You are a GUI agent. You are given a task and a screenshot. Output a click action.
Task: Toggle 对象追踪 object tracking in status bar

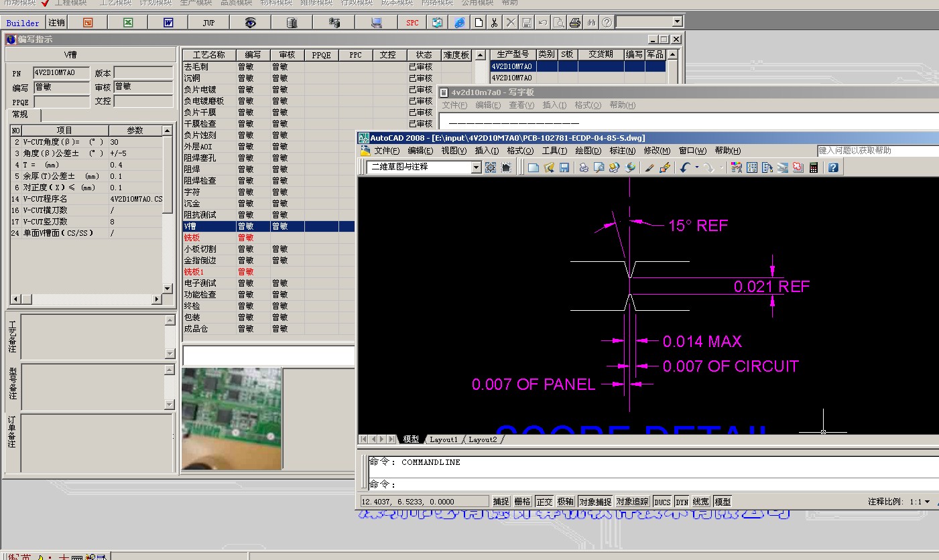632,502
